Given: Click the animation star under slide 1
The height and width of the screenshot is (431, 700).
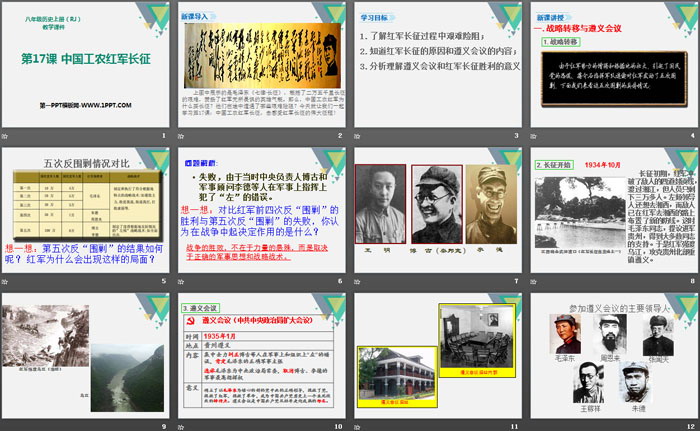Looking at the screenshot, I should (5, 136).
